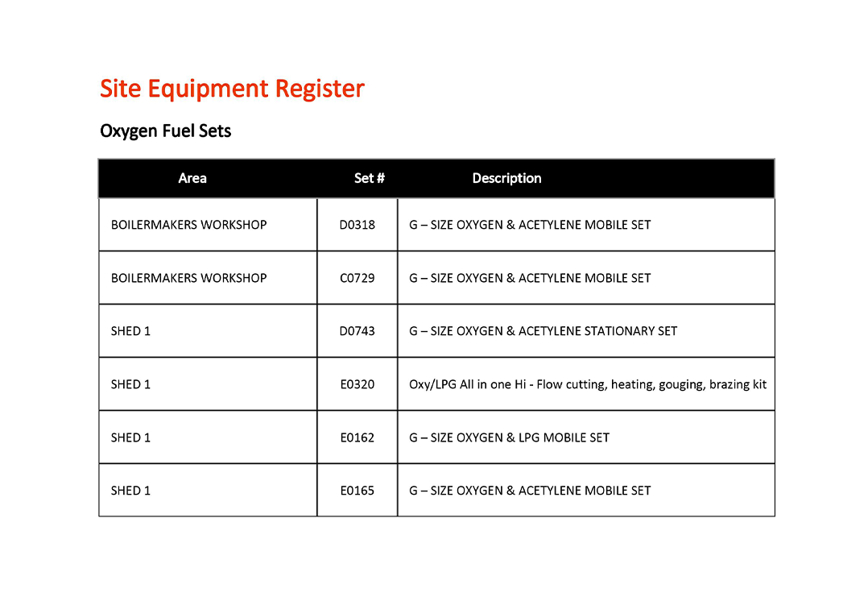Screen dimensions: 868x601
Task: Click SHED 1 area cell for E0165
Action: [x=208, y=491]
